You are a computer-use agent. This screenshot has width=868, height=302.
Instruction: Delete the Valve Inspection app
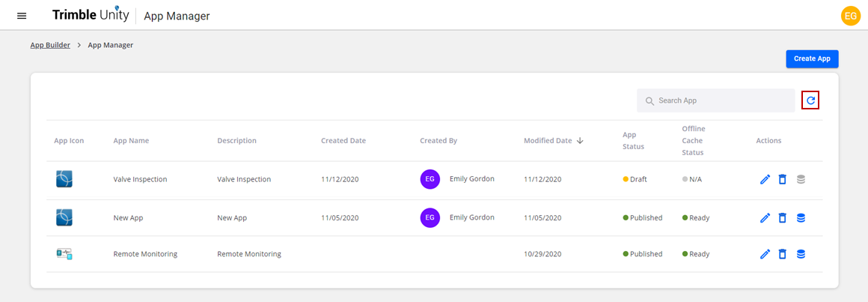pyautogui.click(x=782, y=180)
